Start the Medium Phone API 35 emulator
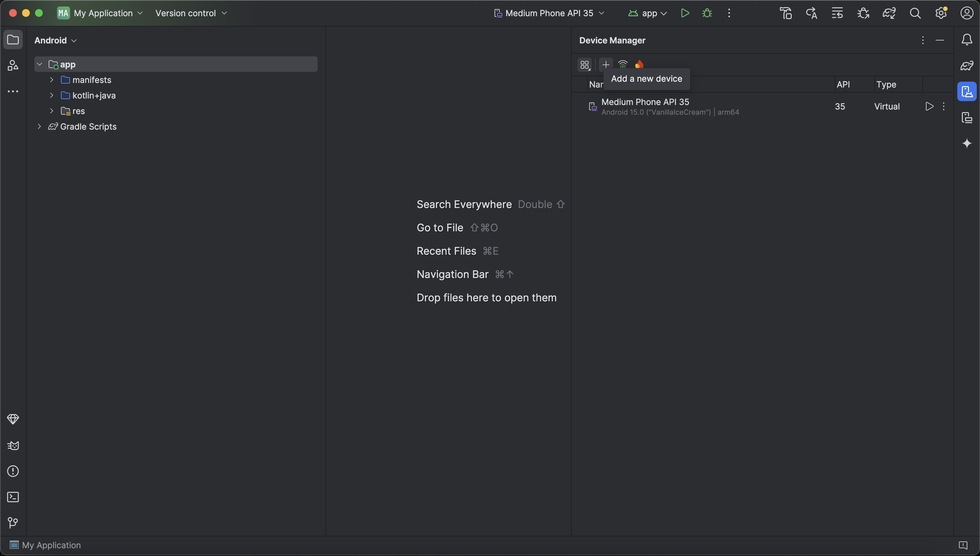 (x=929, y=107)
